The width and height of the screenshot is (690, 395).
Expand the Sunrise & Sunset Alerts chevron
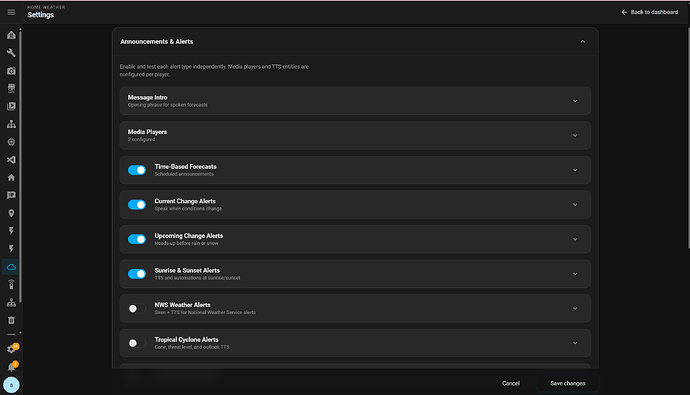575,274
